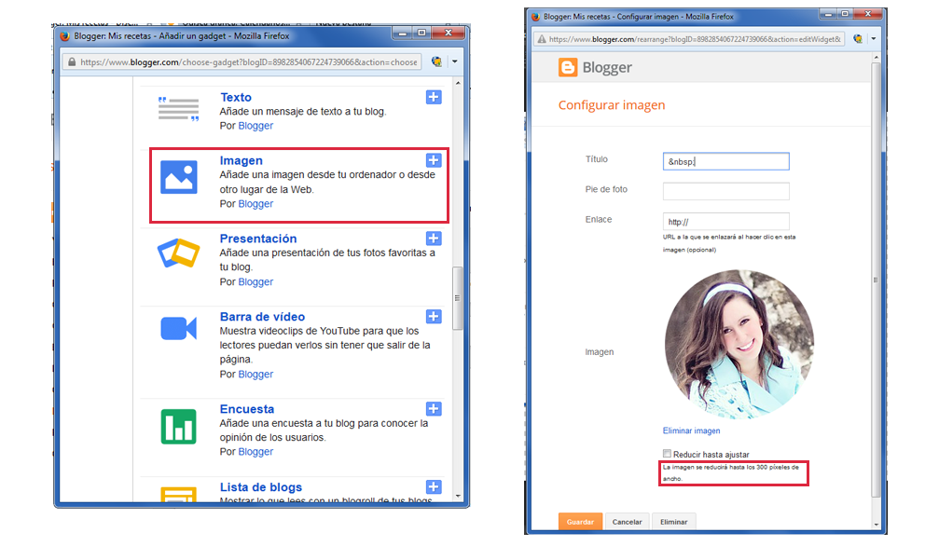Viewport: 939px width, 560px height.
Task: Click the gadget list vertical scrollbar thumb
Action: point(458,298)
